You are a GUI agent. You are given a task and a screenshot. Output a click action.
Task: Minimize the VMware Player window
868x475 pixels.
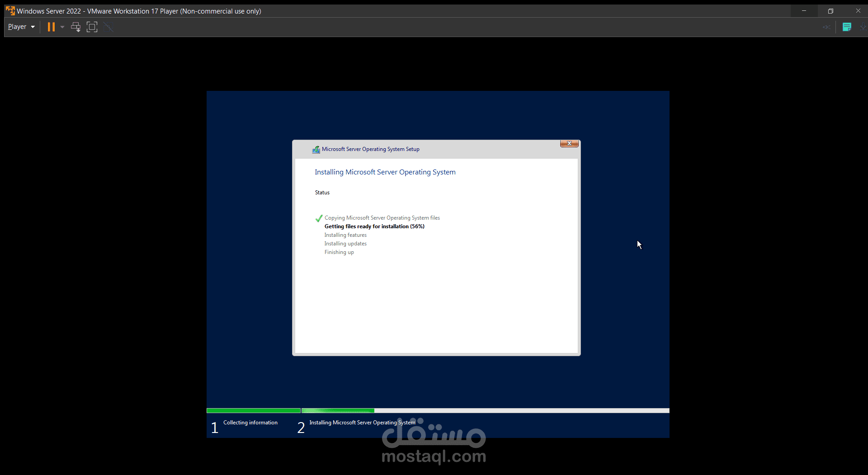(804, 11)
